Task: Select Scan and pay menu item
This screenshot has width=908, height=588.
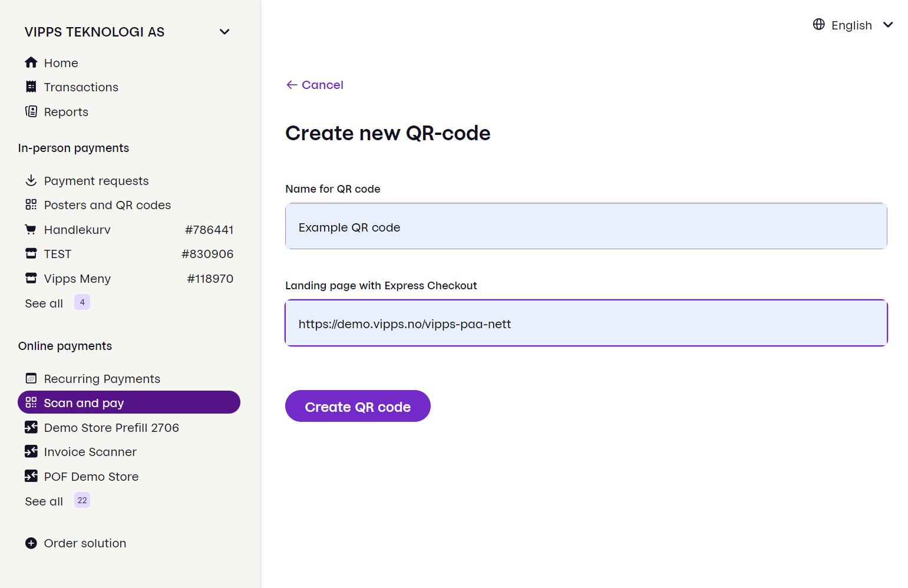Action: point(129,402)
